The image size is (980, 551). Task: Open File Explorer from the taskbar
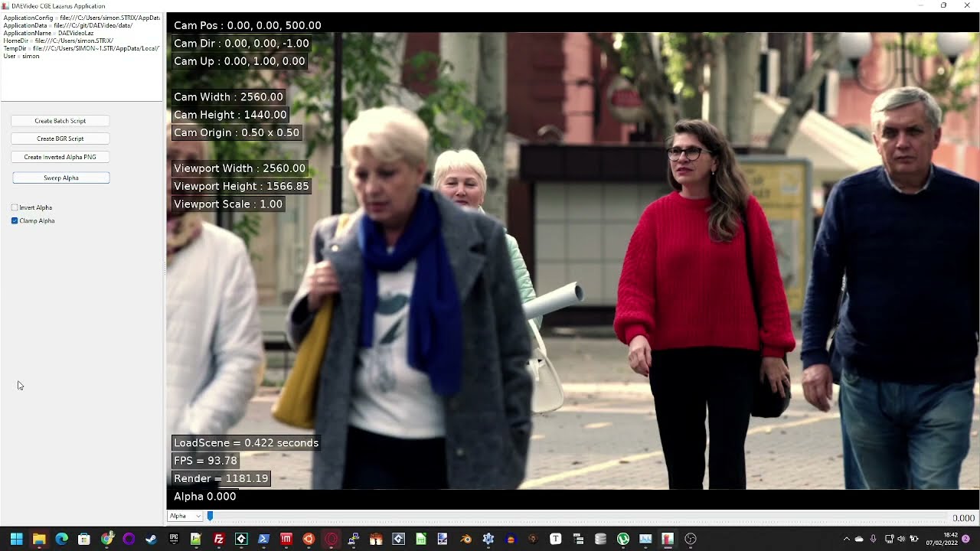[x=39, y=539]
